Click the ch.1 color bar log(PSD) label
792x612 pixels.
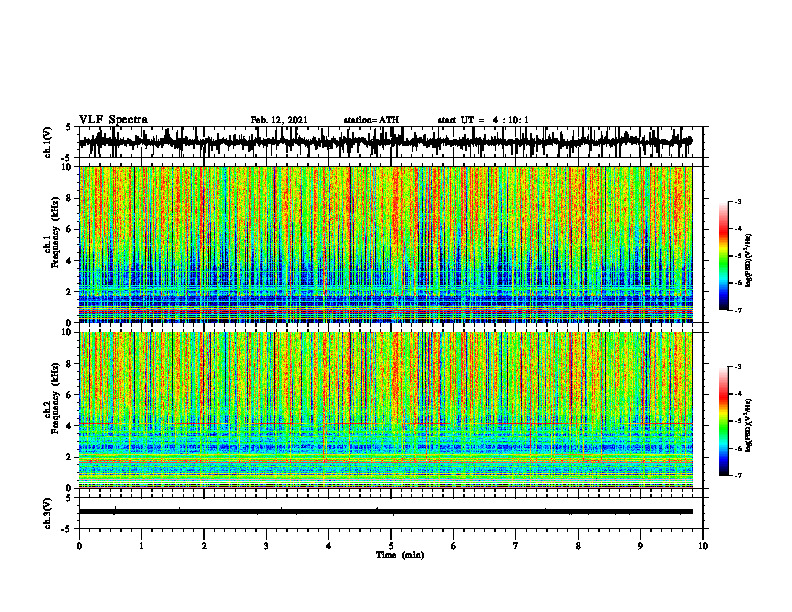click(749, 261)
